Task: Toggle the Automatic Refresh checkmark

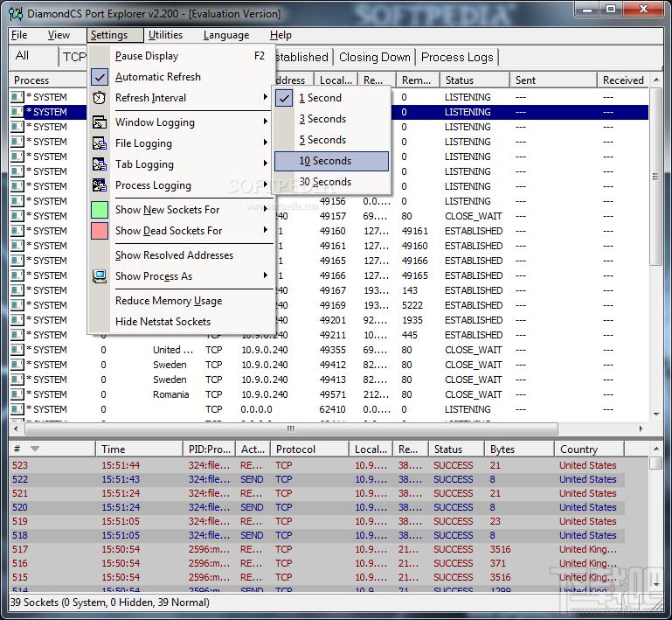Action: click(x=100, y=77)
